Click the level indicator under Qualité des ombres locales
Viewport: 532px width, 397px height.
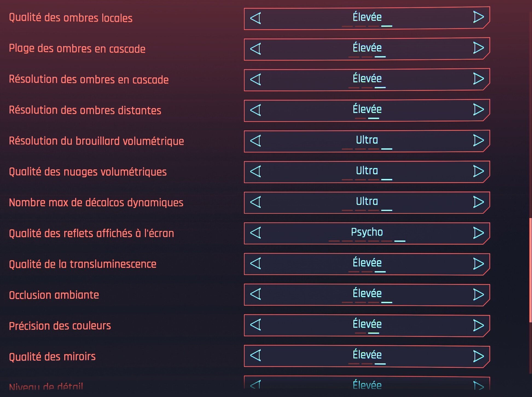tap(367, 26)
